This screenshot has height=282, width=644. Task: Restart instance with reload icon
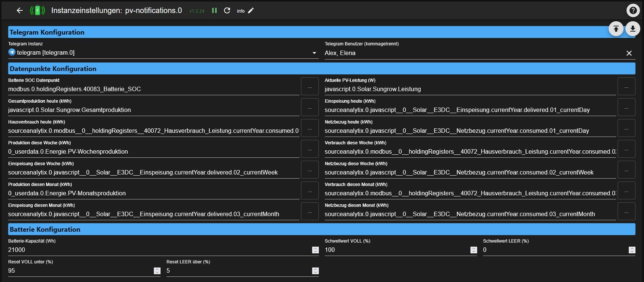(x=227, y=11)
